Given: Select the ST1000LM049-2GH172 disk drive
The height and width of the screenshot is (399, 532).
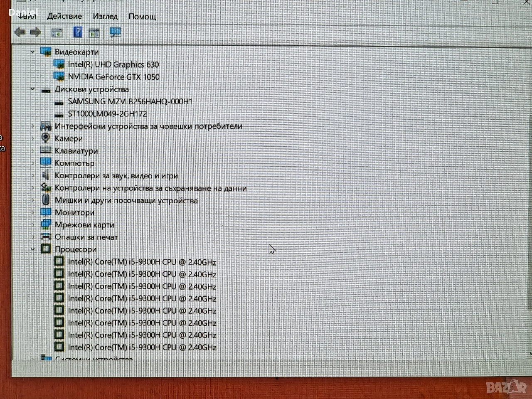Looking at the screenshot, I should tap(107, 114).
